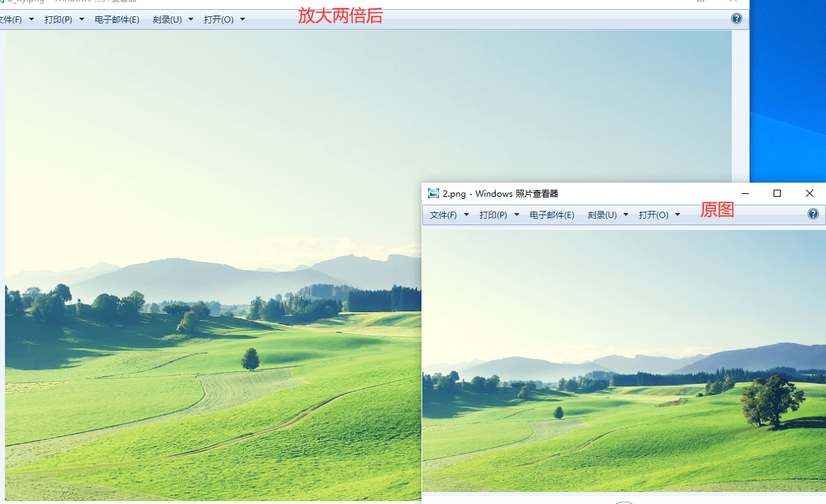Expand the 打开(O) dropdown in the zoomed window
Image resolution: width=826 pixels, height=504 pixels.
[242, 19]
